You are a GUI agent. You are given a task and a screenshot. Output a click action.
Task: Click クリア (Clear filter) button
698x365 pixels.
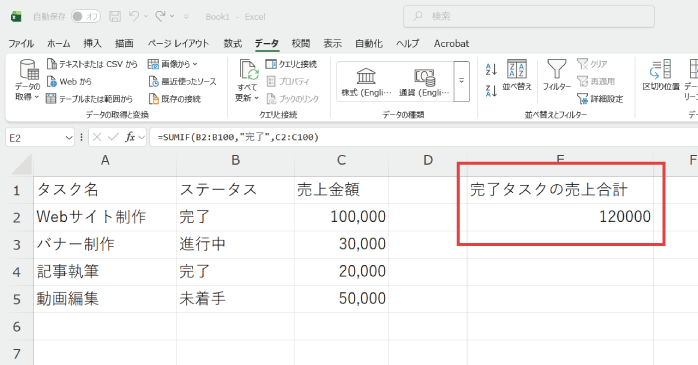coord(592,64)
